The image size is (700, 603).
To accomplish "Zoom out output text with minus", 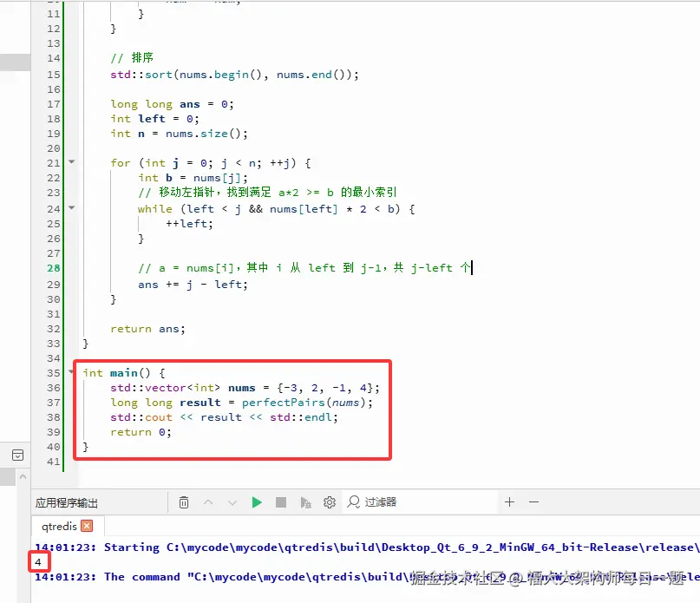I will 533,502.
